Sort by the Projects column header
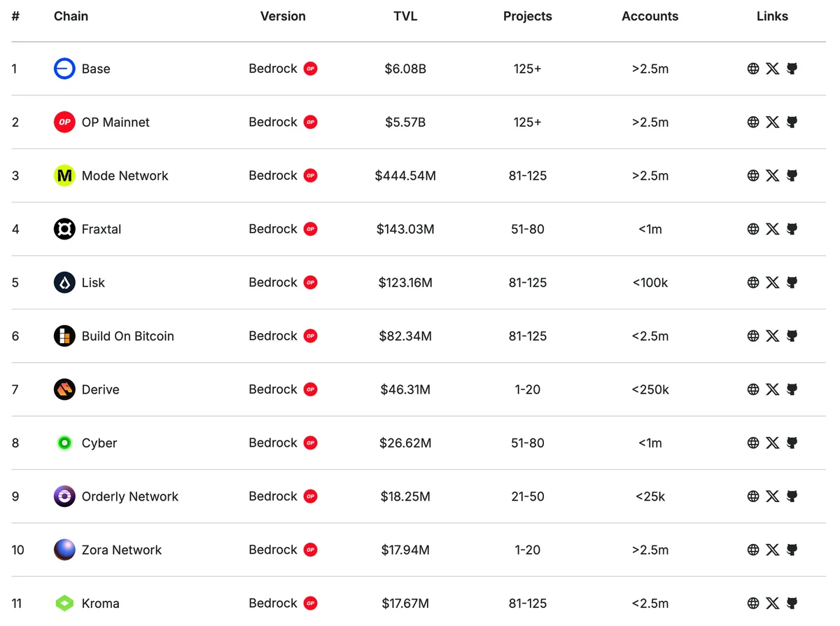This screenshot has height=626, width=840. point(527,16)
